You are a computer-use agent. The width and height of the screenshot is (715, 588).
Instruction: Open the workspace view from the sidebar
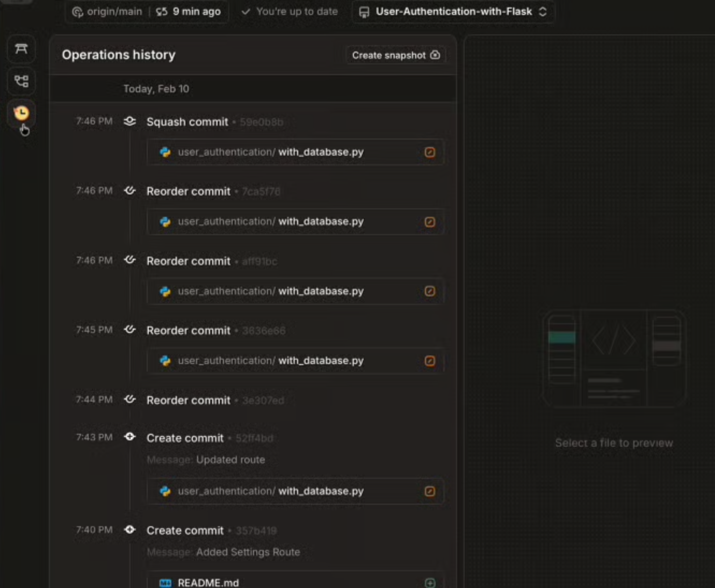click(21, 49)
